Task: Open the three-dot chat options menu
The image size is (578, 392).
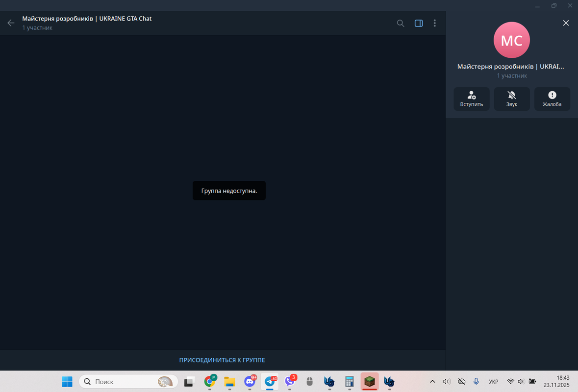Action: pyautogui.click(x=435, y=23)
